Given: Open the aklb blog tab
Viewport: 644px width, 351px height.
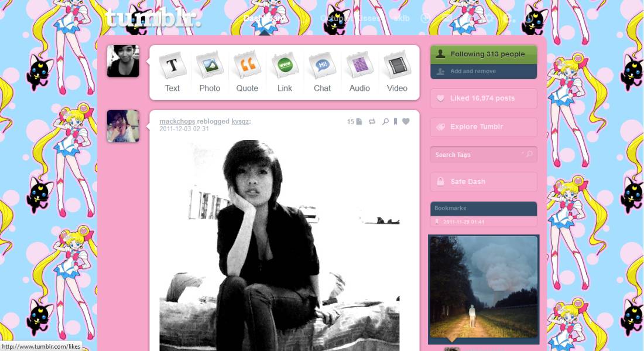Looking at the screenshot, I should coord(401,19).
